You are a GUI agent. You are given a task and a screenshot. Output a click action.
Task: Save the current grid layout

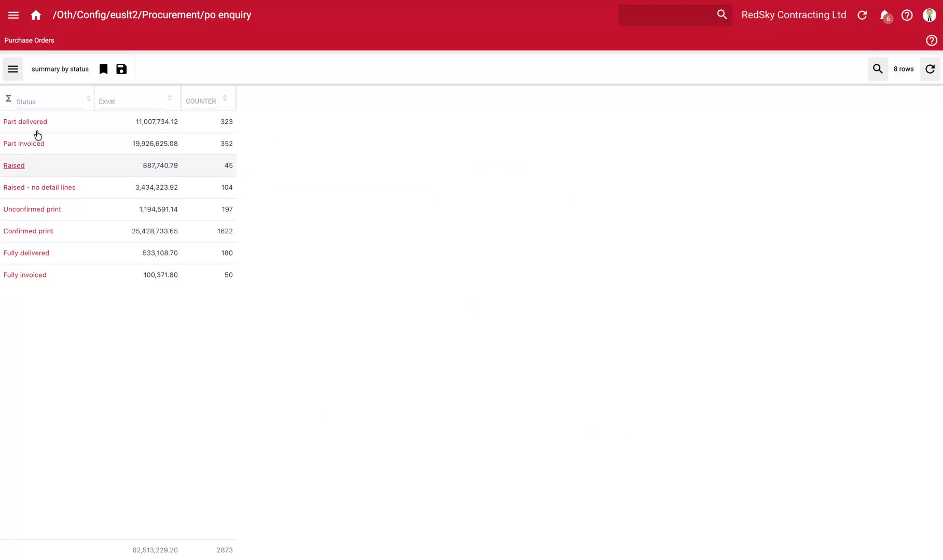point(121,68)
